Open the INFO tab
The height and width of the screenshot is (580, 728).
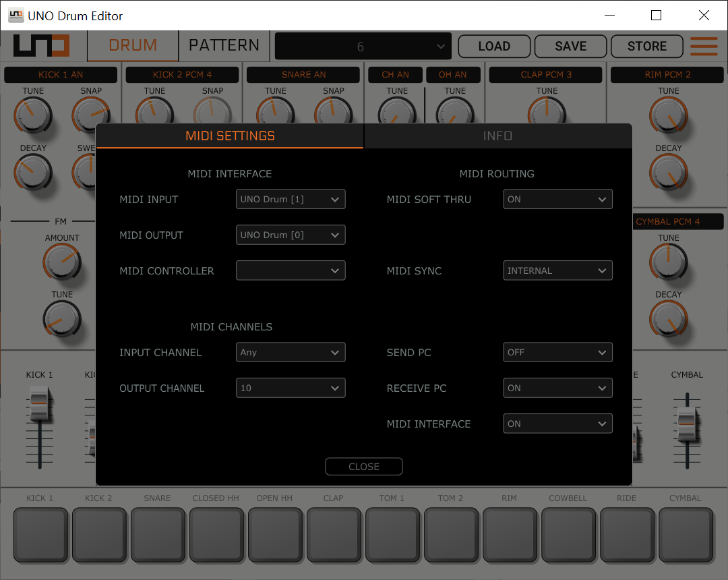pyautogui.click(x=497, y=136)
